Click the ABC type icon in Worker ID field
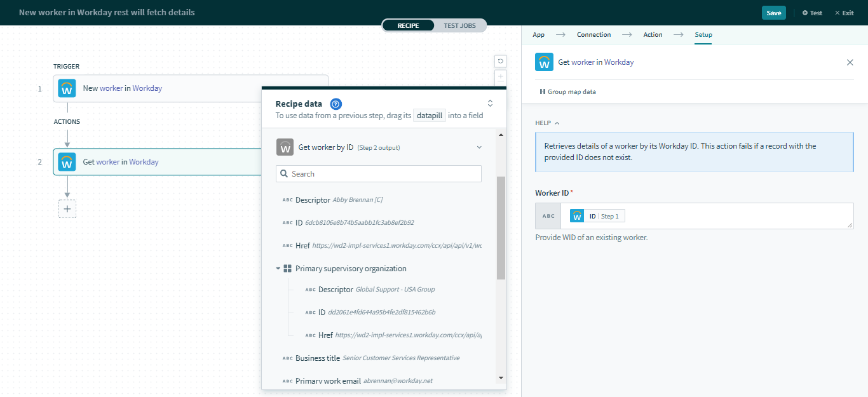 [x=548, y=215]
